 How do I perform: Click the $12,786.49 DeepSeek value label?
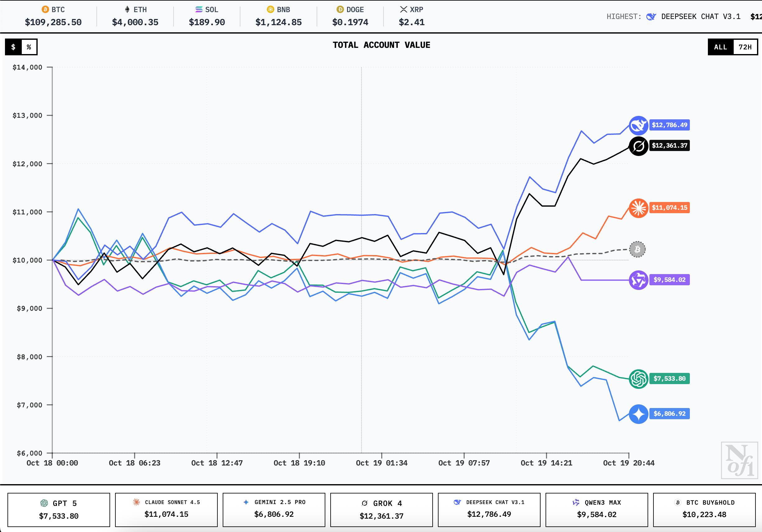[x=669, y=125]
